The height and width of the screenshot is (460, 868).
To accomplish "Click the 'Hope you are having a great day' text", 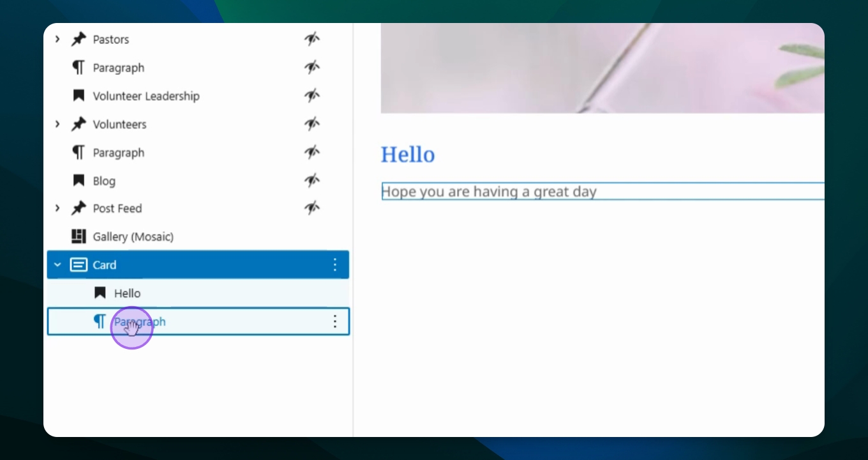I will coord(489,191).
